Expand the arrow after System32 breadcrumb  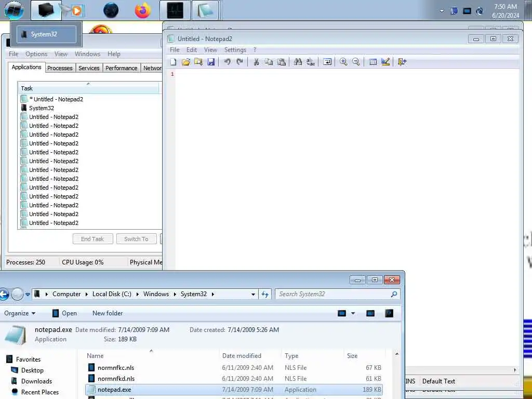[x=212, y=294]
